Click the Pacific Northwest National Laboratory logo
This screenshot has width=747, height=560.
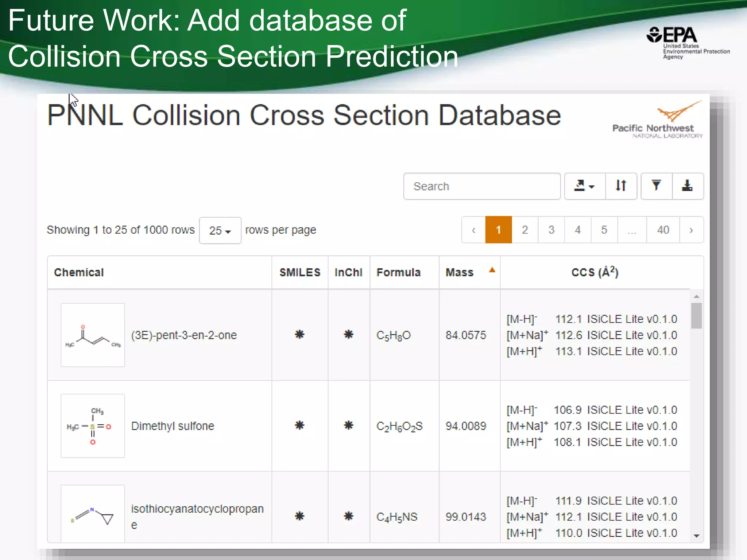click(658, 120)
